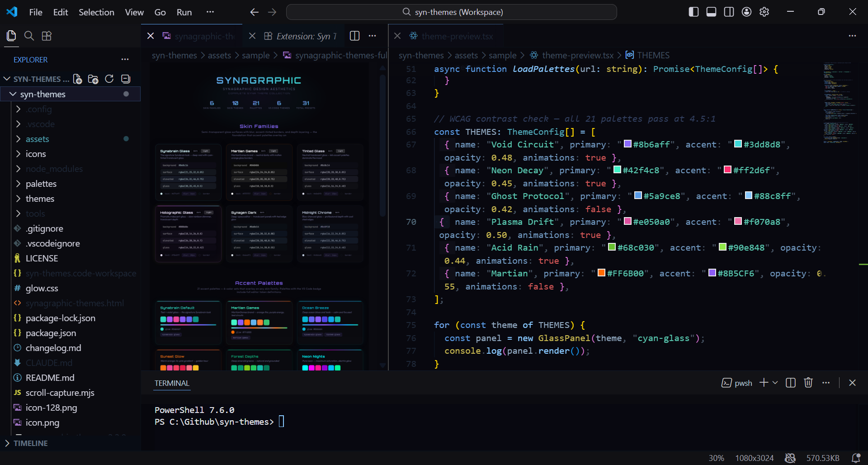
Task: Close the theme-preview.tsx tab
Action: click(397, 36)
